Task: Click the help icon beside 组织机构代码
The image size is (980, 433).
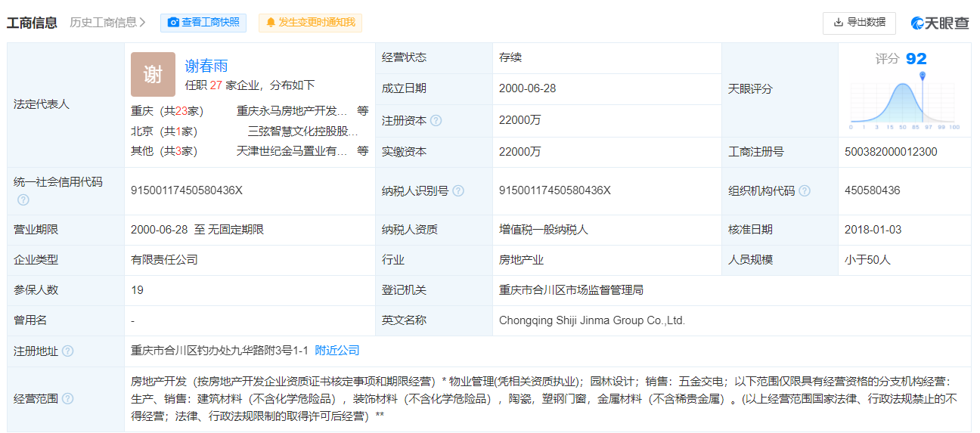Action: (805, 191)
